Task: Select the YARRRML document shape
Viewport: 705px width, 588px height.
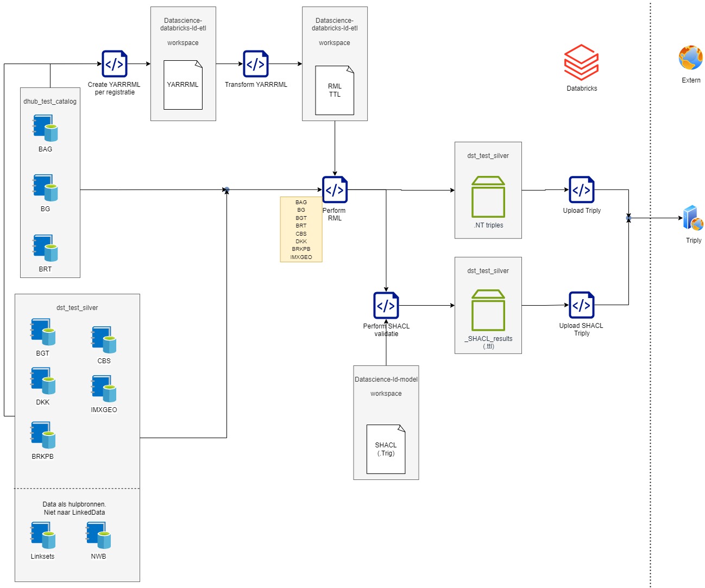Action: point(183,85)
